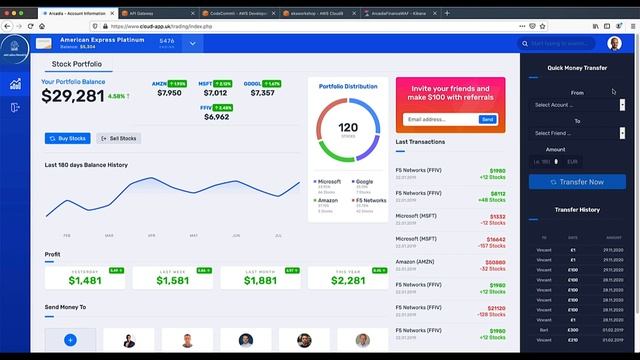Open the portfolio chart sidebar icon
640x360 pixels.
(x=15, y=84)
